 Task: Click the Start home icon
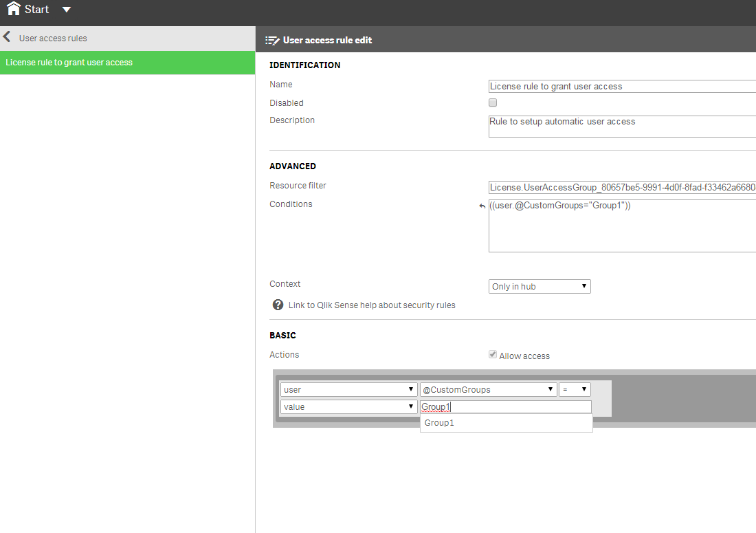[13, 9]
